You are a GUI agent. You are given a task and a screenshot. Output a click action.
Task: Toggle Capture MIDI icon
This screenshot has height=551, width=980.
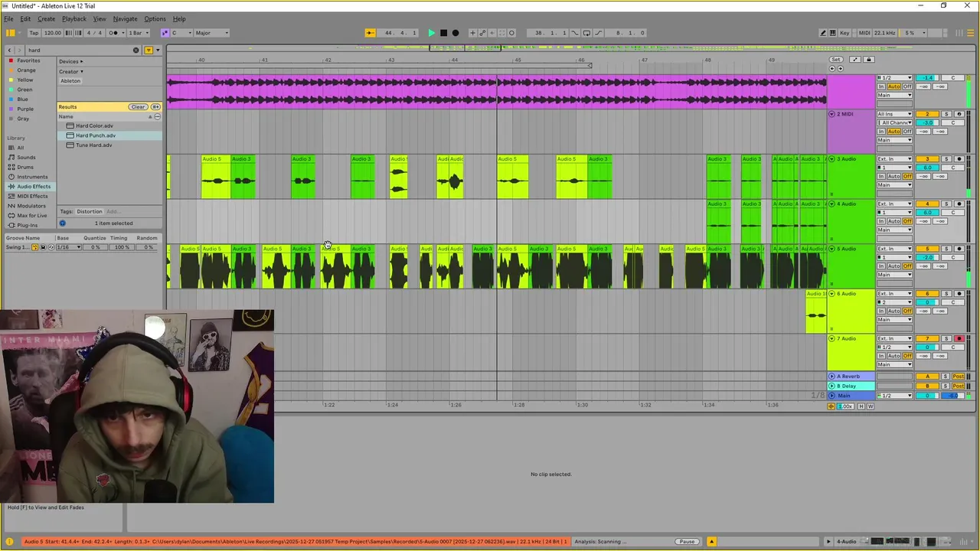[x=501, y=33]
